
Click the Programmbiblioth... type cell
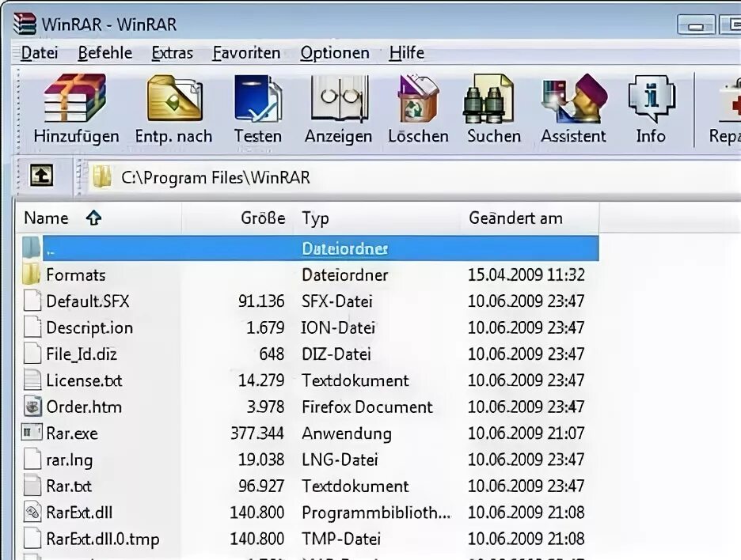tap(376, 513)
